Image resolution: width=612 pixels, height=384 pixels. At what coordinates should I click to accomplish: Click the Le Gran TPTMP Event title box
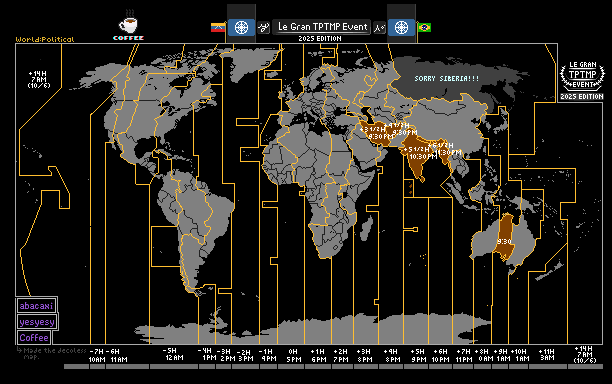[322, 27]
